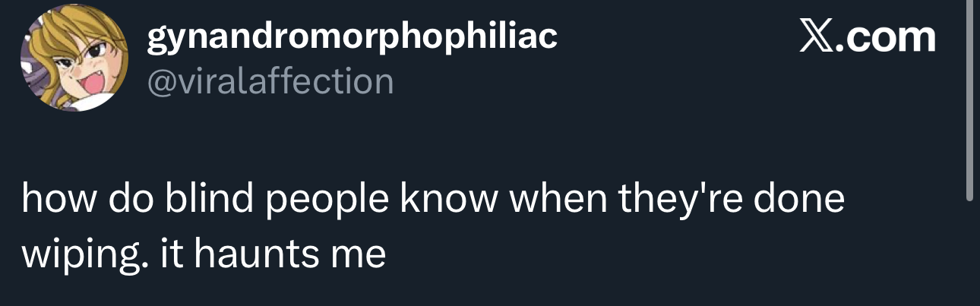Click the vertical scrollbar thumb at right edge
The width and height of the screenshot is (980, 306).
pyautogui.click(x=969, y=99)
